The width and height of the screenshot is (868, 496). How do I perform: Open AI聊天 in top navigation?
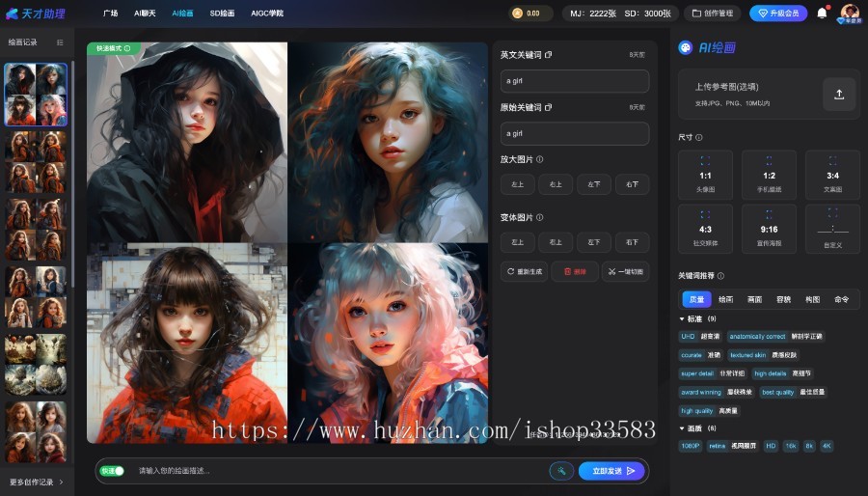pyautogui.click(x=145, y=14)
